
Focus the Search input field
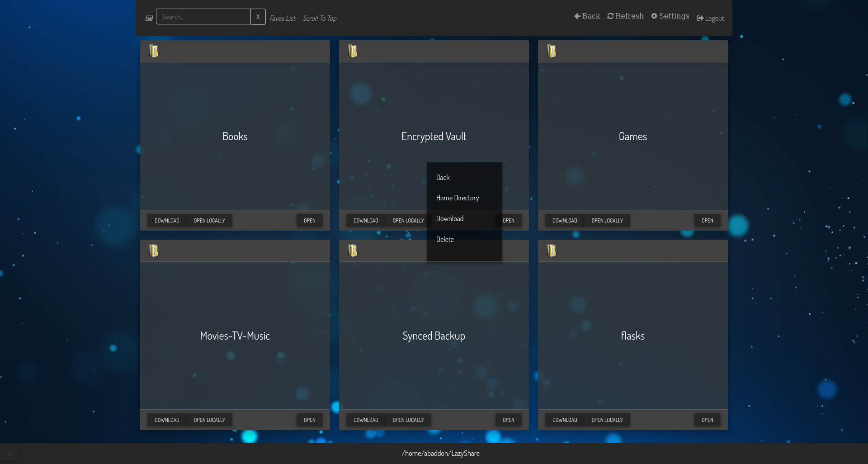click(x=203, y=17)
